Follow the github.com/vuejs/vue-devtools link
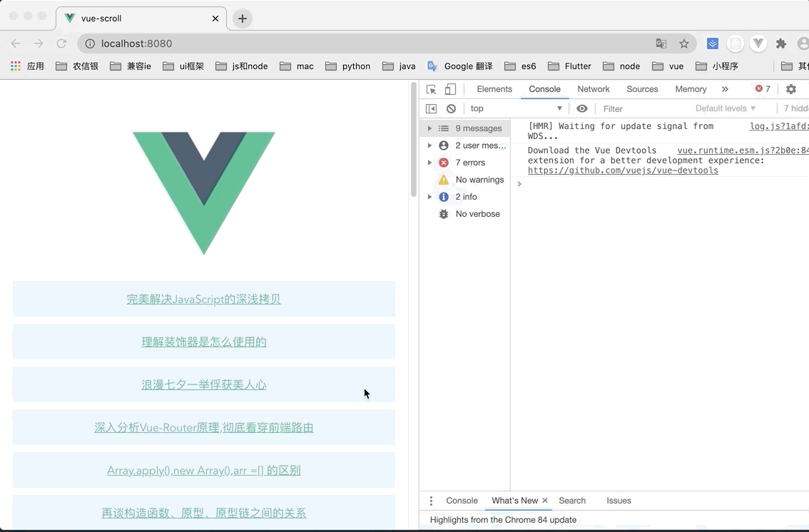809x532 pixels. [x=623, y=170]
